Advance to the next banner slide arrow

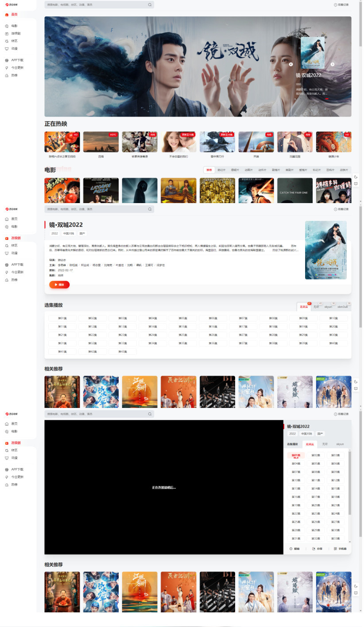(x=333, y=64)
